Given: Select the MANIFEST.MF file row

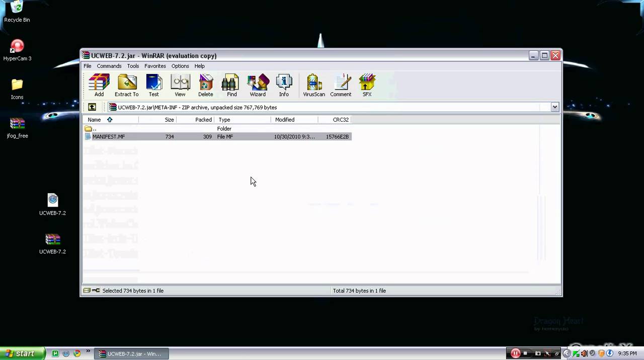Looking at the screenshot, I should point(217,137).
